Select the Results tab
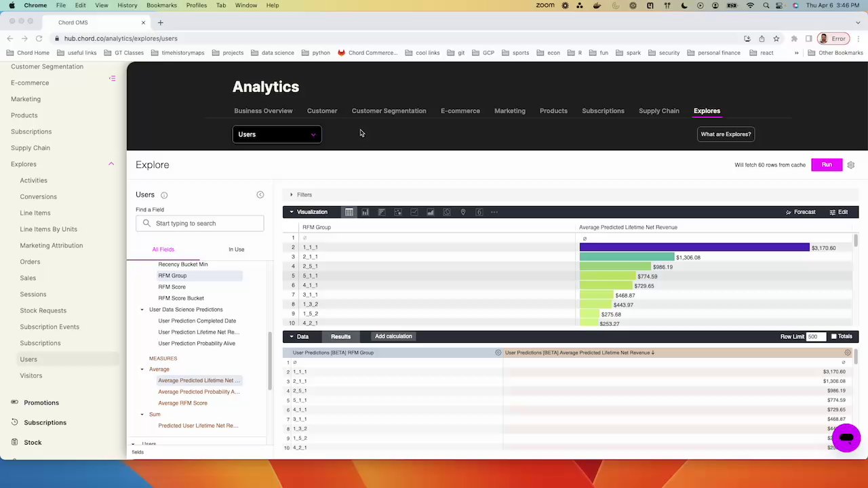The width and height of the screenshot is (868, 488). click(340, 336)
